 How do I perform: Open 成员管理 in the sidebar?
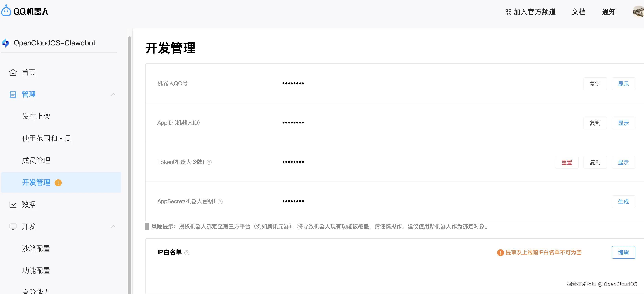[36, 160]
